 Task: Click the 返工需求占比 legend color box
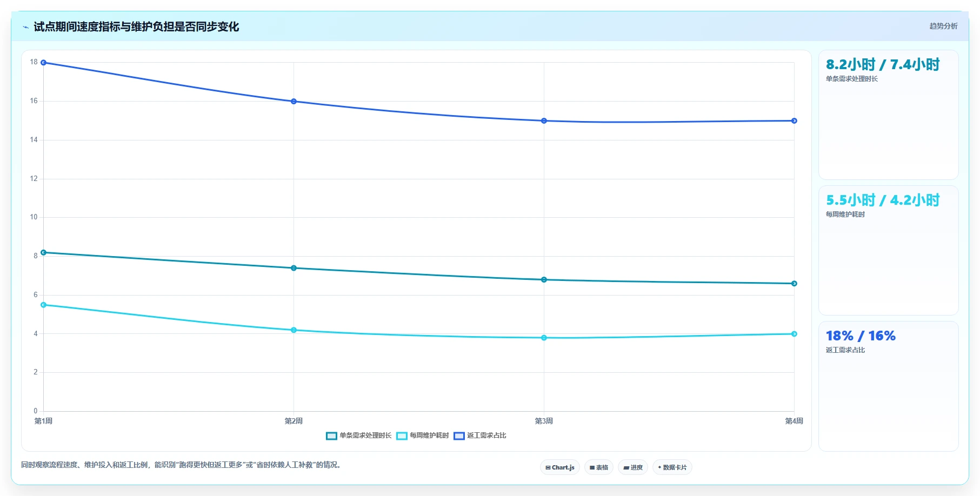tap(459, 436)
